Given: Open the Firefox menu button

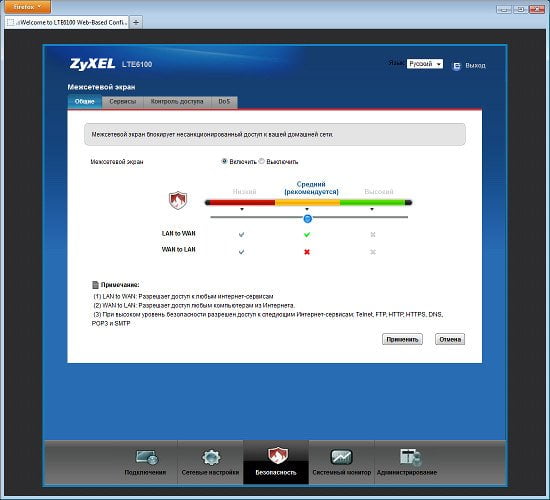Looking at the screenshot, I should [27, 7].
